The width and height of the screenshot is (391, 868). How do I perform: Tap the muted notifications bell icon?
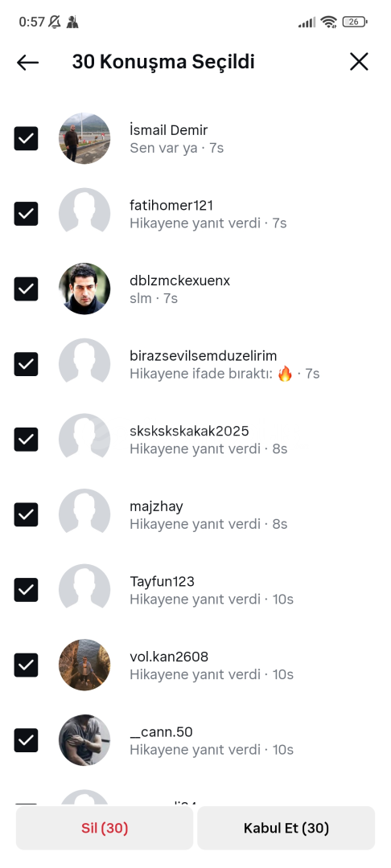coord(54,23)
